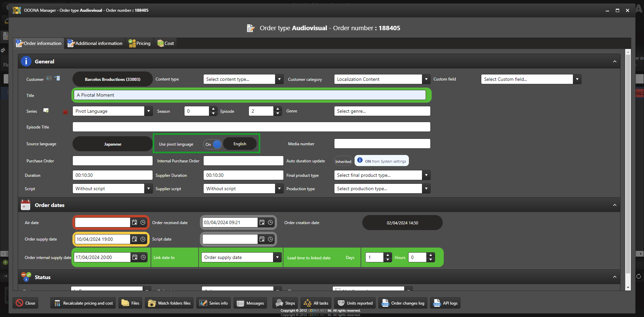Image resolution: width=644 pixels, height=317 pixels.
Task: Click customer card icon next to Customer
Action: [49, 78]
